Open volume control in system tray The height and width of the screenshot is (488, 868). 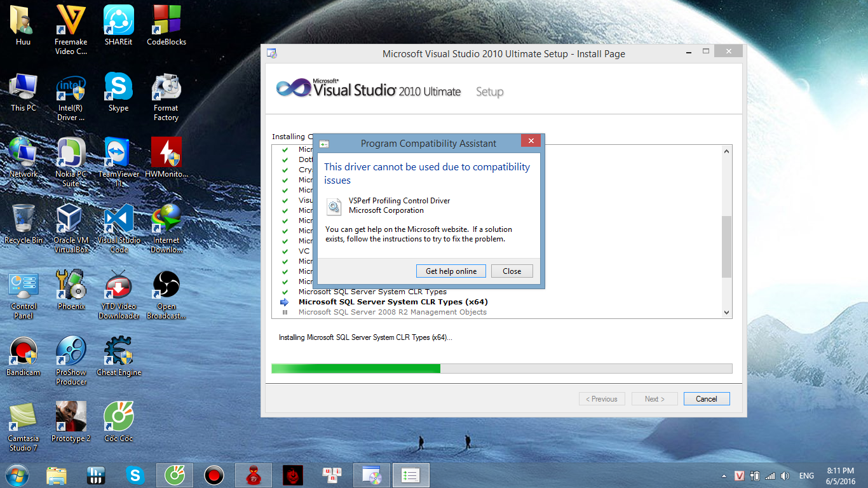(785, 476)
